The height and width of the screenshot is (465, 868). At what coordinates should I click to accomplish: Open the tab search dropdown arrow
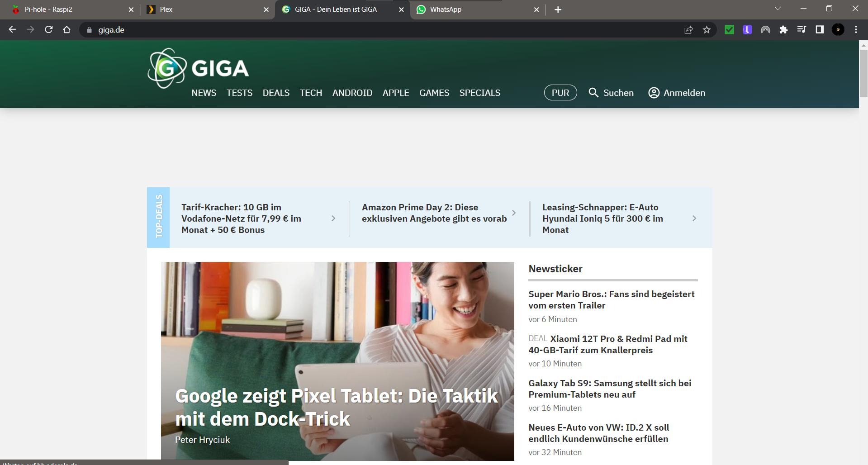[x=778, y=9]
